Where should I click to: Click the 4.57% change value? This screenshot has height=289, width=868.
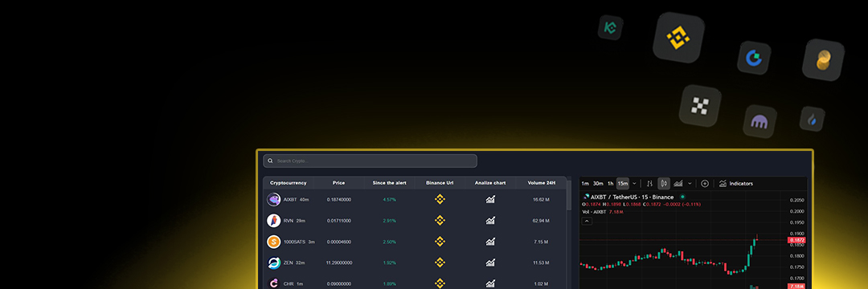coord(389,199)
